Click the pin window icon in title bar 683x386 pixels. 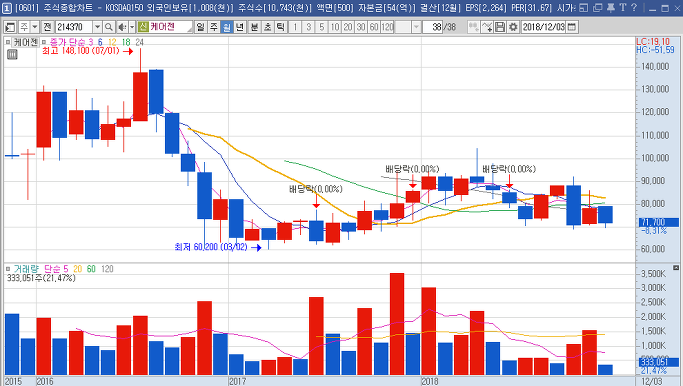(x=611, y=7)
